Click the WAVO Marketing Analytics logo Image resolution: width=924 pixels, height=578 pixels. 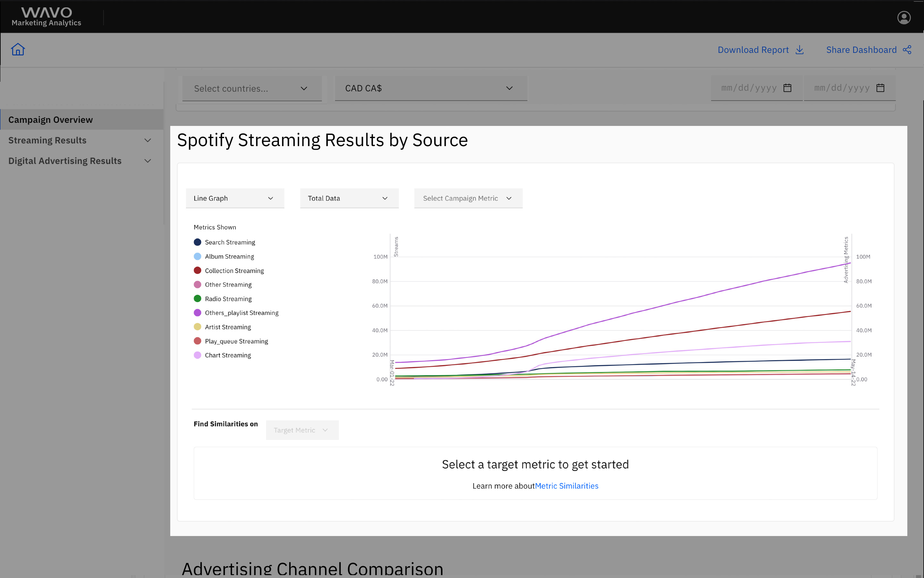pos(46,17)
